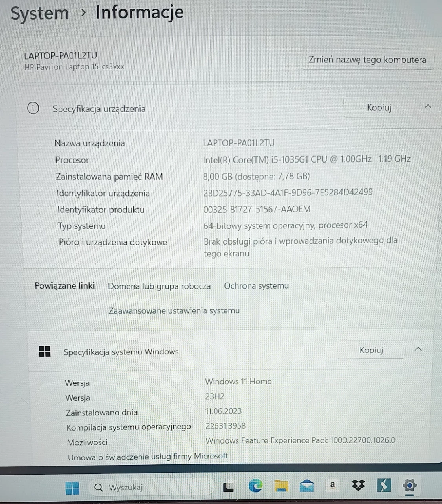Open Umowa o świadczenie usług firmy Microsoft
The height and width of the screenshot is (504, 442).
click(148, 457)
